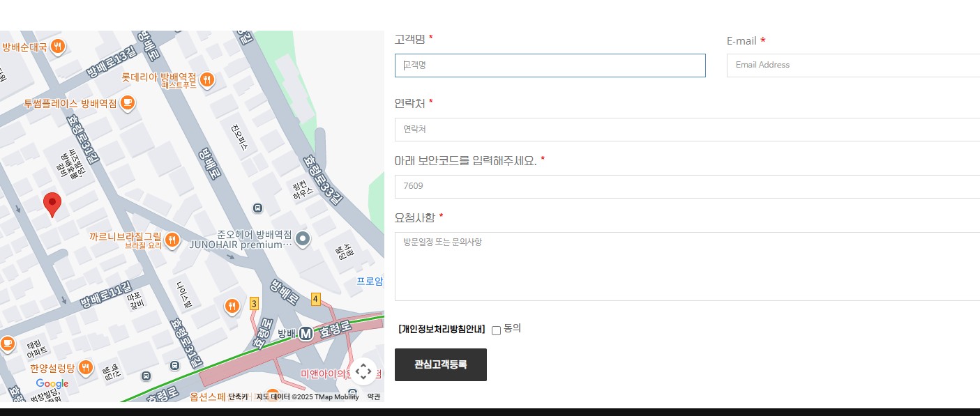
Task: Select the 준오헤어 방배역점 map marker
Action: click(x=303, y=239)
